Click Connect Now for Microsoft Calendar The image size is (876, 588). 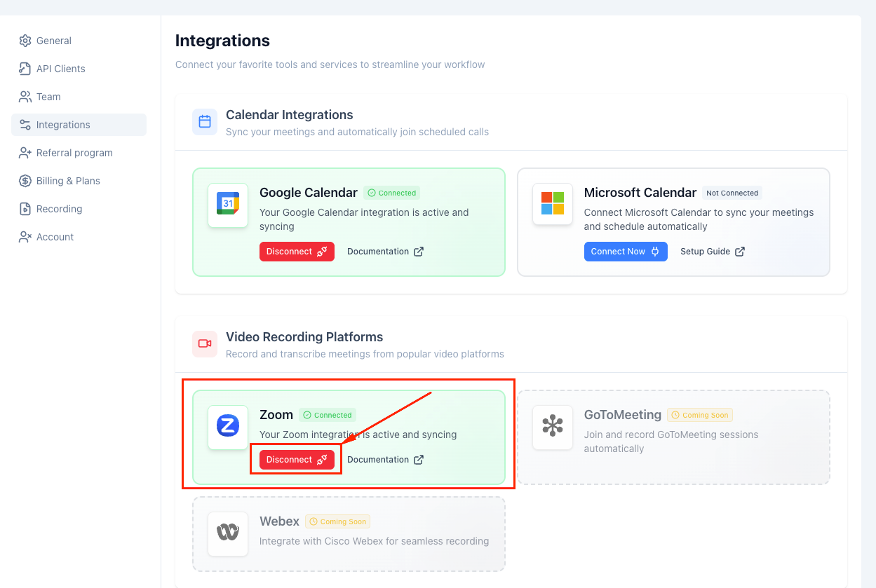(x=626, y=251)
